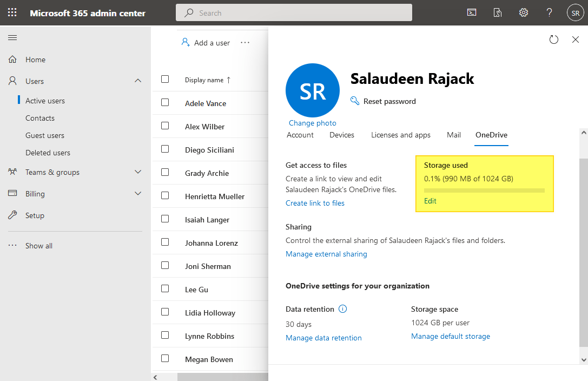This screenshot has height=381, width=588.
Task: Open Guest users in sidebar
Action: coord(44,135)
